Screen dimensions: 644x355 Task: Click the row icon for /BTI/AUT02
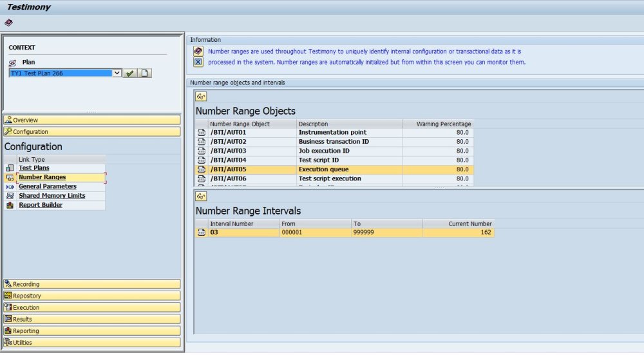(202, 142)
